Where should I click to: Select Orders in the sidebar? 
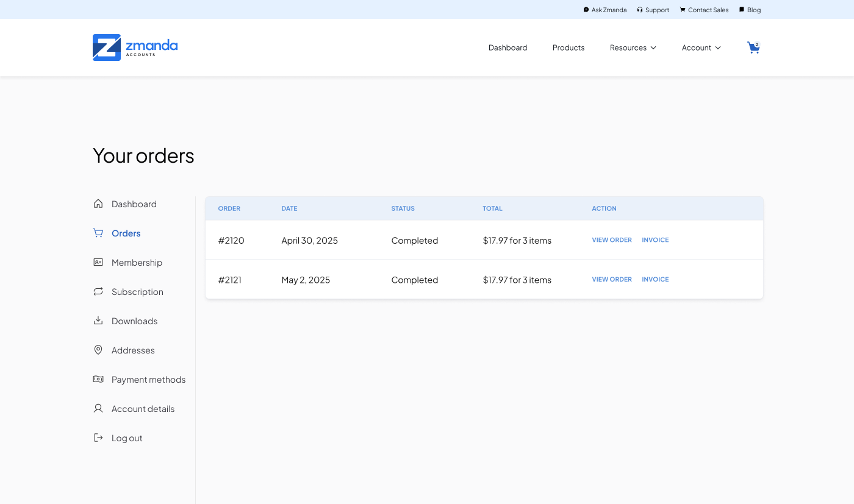[126, 233]
